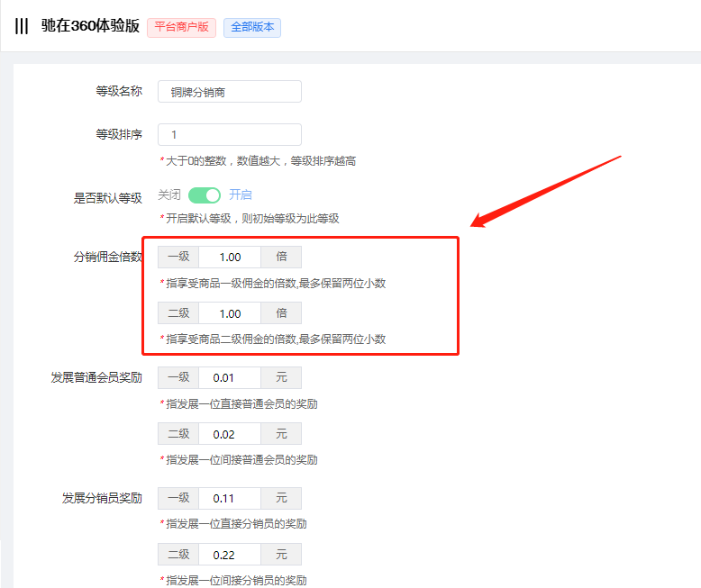The width and height of the screenshot is (701, 588).
Task: Edit the 一级 分销员奖励 0.11 field
Action: click(x=230, y=498)
